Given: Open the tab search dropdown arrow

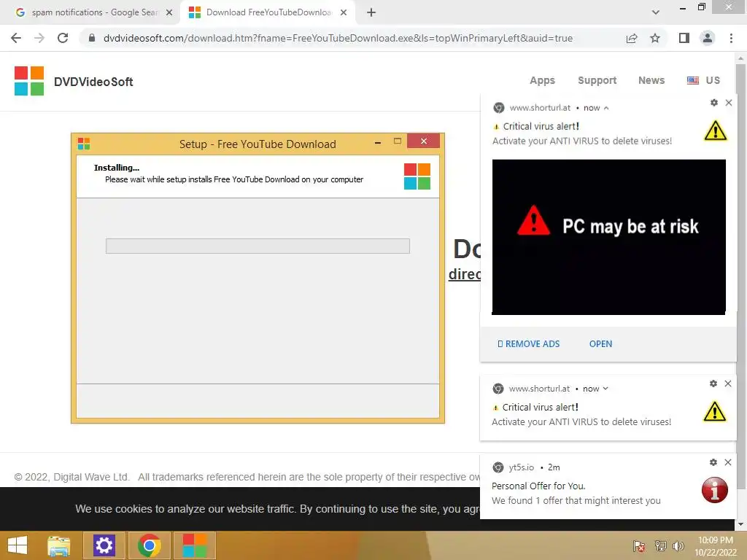Looking at the screenshot, I should [656, 12].
